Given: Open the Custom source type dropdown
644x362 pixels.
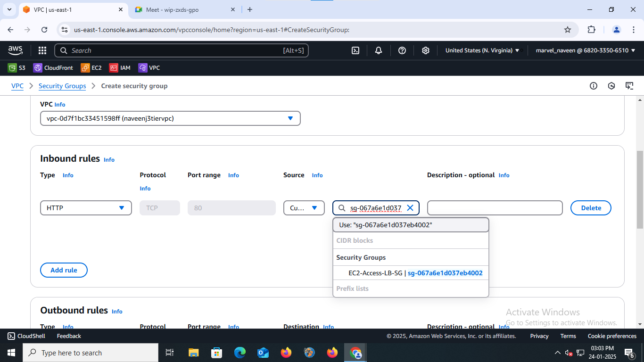Looking at the screenshot, I should pyautogui.click(x=304, y=208).
